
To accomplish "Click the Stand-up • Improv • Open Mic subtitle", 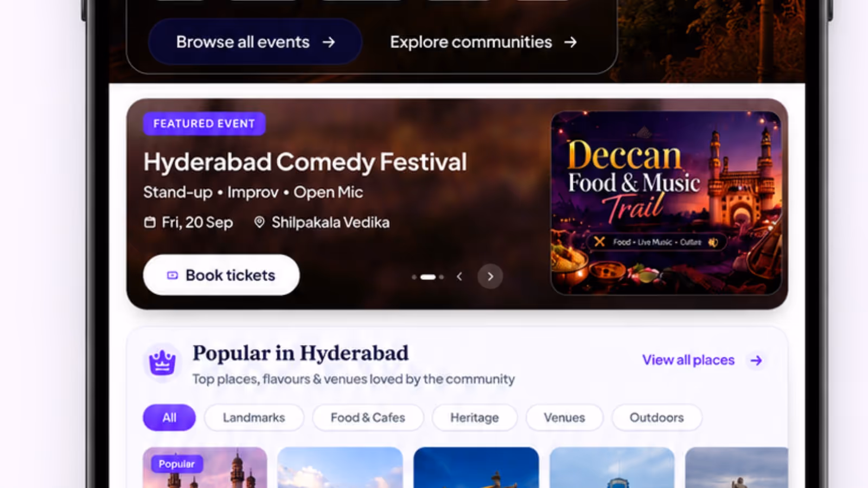I will [253, 192].
